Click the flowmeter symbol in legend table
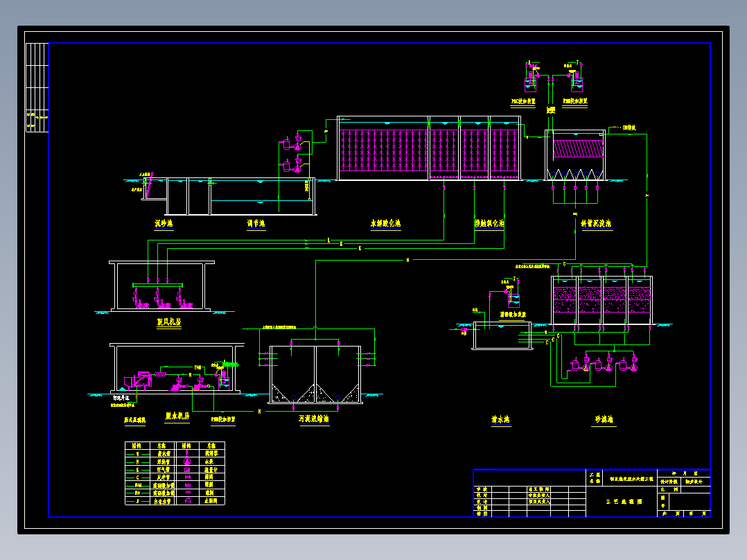The width and height of the screenshot is (747, 560). 187,469
